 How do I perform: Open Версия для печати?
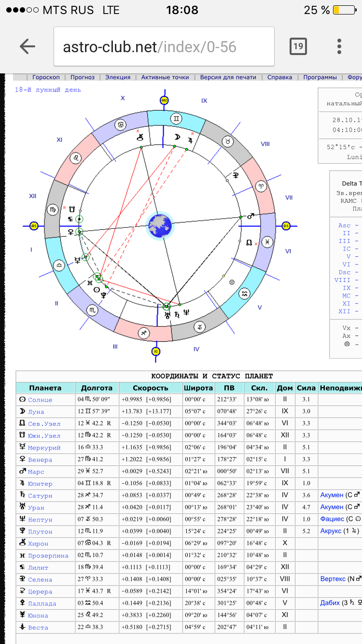click(228, 77)
